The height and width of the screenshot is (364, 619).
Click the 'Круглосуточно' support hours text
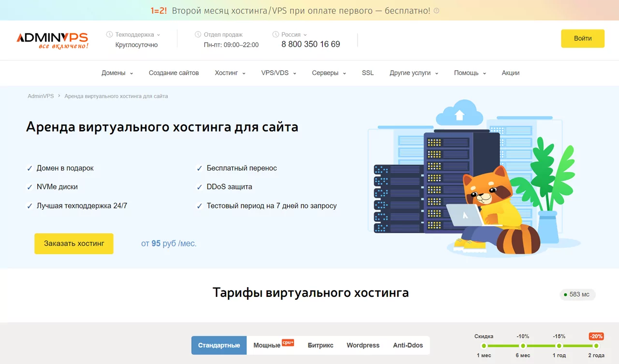(136, 45)
